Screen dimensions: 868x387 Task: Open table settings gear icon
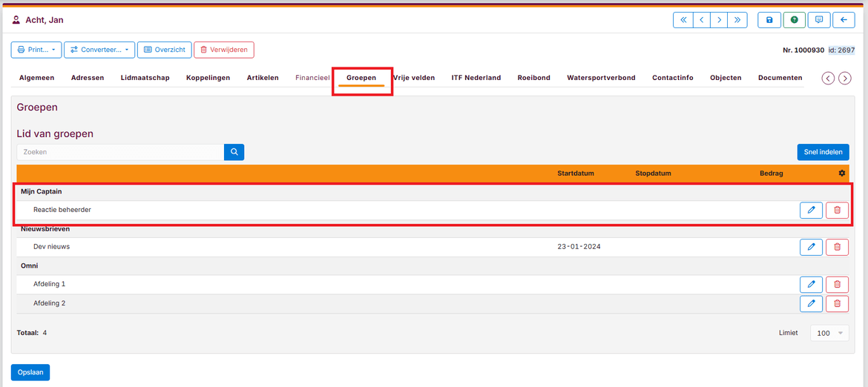pos(842,173)
